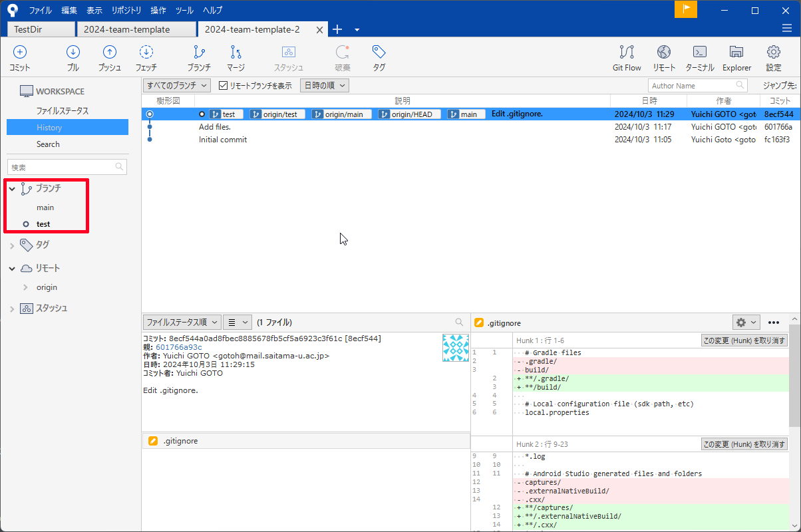Select History in the sidebar
801x532 pixels.
[67, 127]
